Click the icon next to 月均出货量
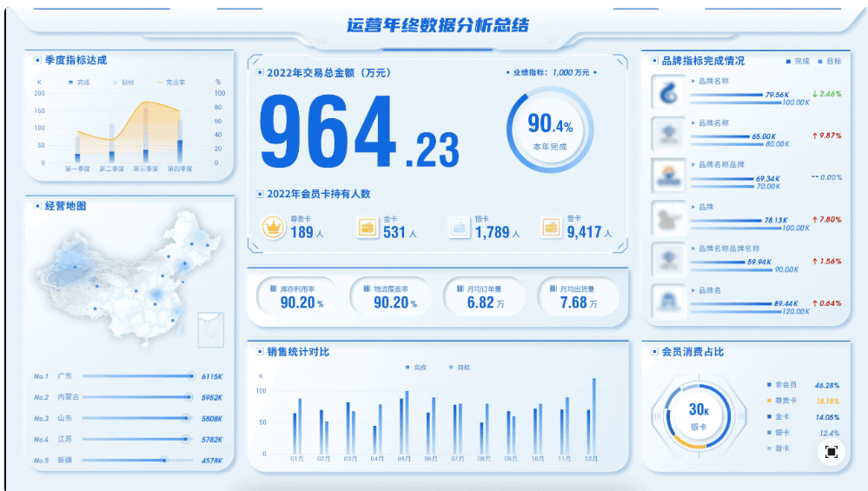The height and width of the screenshot is (491, 868). coord(553,289)
